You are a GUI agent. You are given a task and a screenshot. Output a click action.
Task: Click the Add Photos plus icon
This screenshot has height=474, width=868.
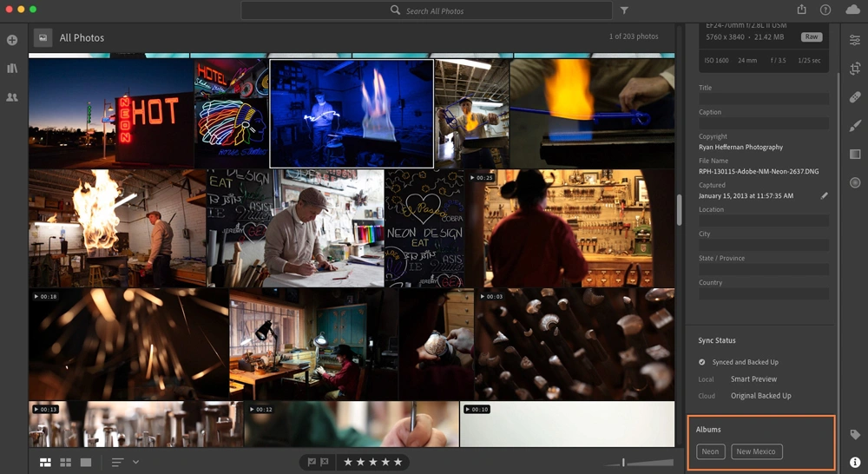pos(12,40)
